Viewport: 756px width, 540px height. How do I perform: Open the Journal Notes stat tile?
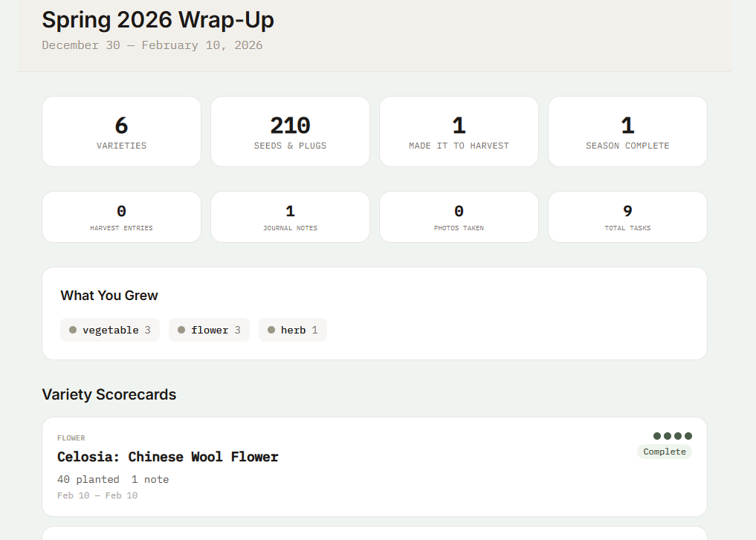coord(290,217)
